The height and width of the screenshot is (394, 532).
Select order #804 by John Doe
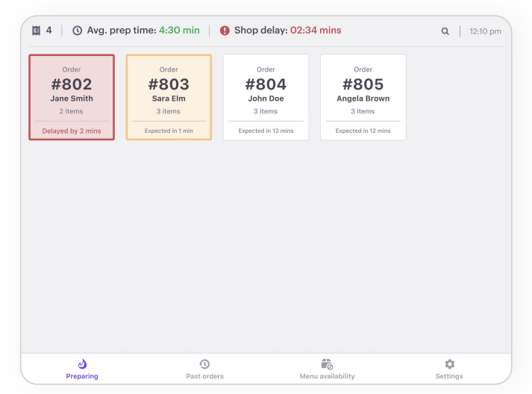(266, 97)
